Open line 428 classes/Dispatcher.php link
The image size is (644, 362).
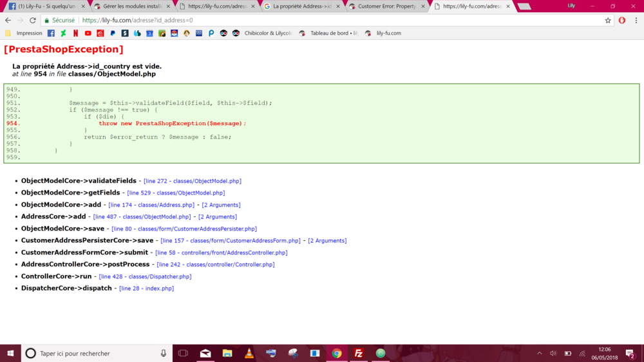[x=146, y=276]
